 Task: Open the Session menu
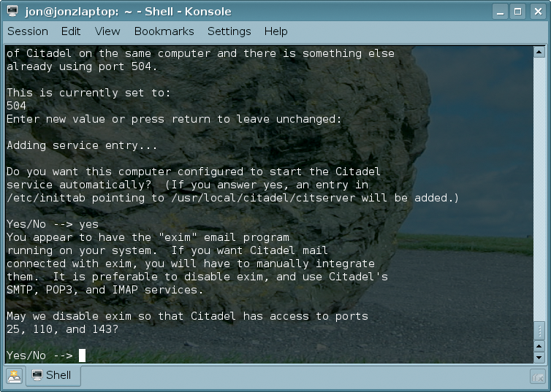(x=28, y=31)
